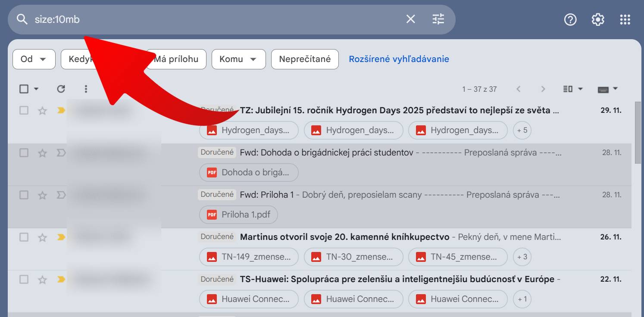
Task: Go to the older messages page arrow
Action: coord(543,89)
